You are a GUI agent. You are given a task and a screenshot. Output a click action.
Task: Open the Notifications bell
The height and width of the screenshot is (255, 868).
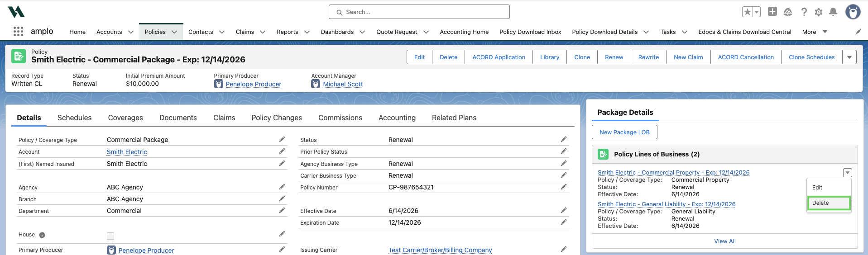pyautogui.click(x=833, y=12)
